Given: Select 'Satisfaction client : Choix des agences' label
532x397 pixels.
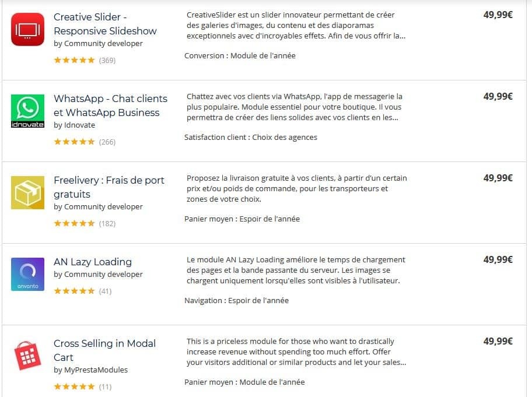Looking at the screenshot, I should (251, 138).
